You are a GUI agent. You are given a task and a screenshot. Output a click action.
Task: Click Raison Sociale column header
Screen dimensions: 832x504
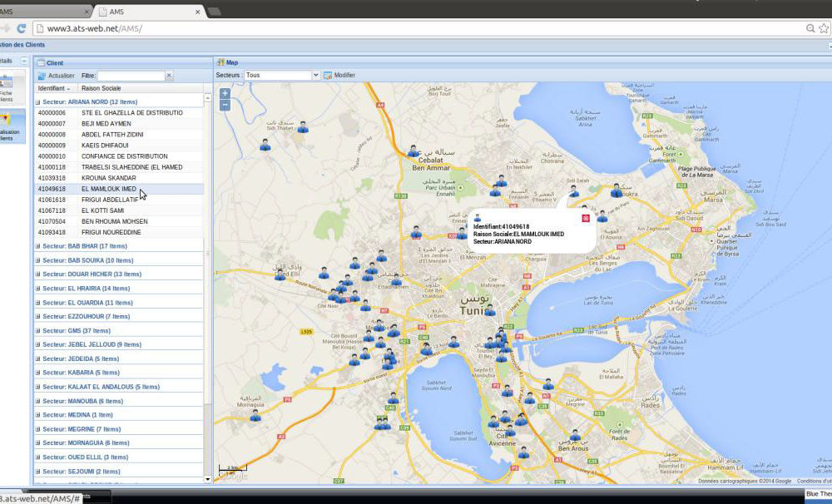pos(101,88)
